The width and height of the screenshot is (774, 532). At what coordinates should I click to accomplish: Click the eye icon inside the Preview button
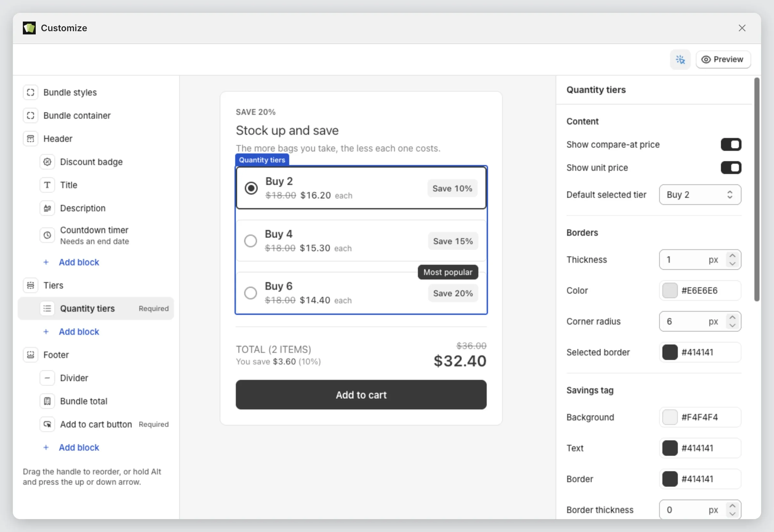(706, 60)
